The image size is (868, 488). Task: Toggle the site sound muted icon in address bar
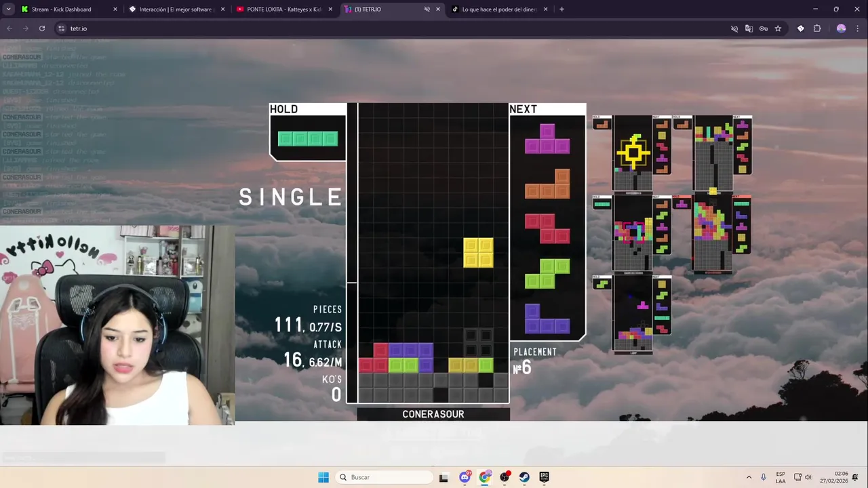pos(734,28)
